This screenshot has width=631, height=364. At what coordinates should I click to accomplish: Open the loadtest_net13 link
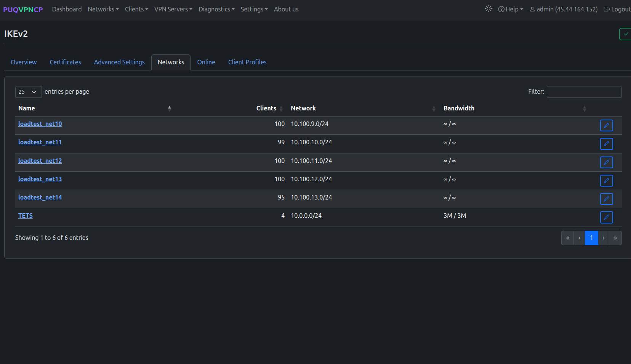(x=40, y=179)
